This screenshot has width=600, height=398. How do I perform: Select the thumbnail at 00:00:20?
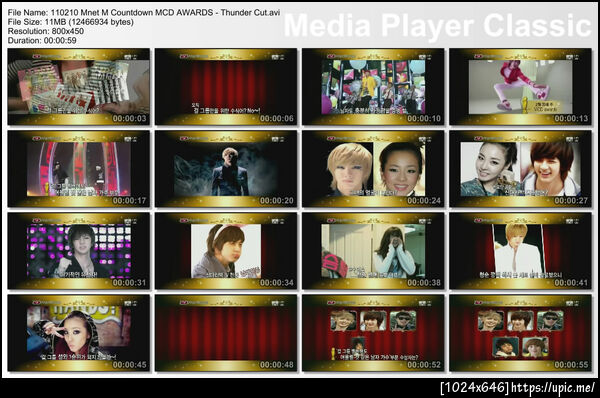click(226, 169)
